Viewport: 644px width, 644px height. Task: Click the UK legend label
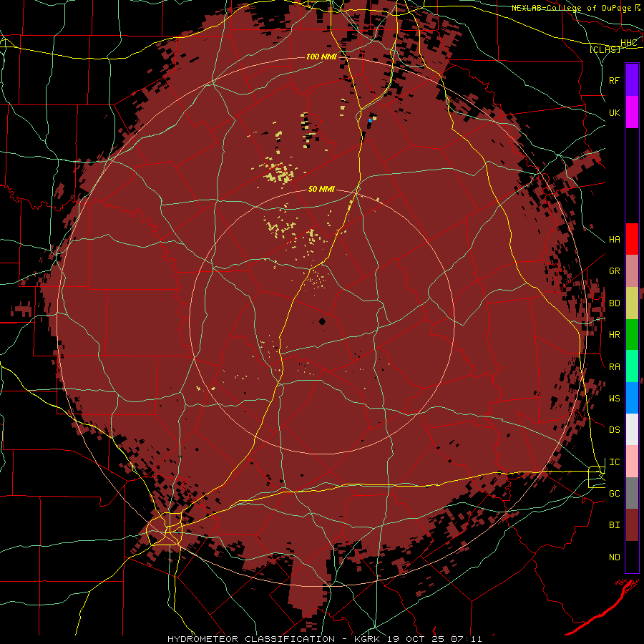[x=614, y=112]
